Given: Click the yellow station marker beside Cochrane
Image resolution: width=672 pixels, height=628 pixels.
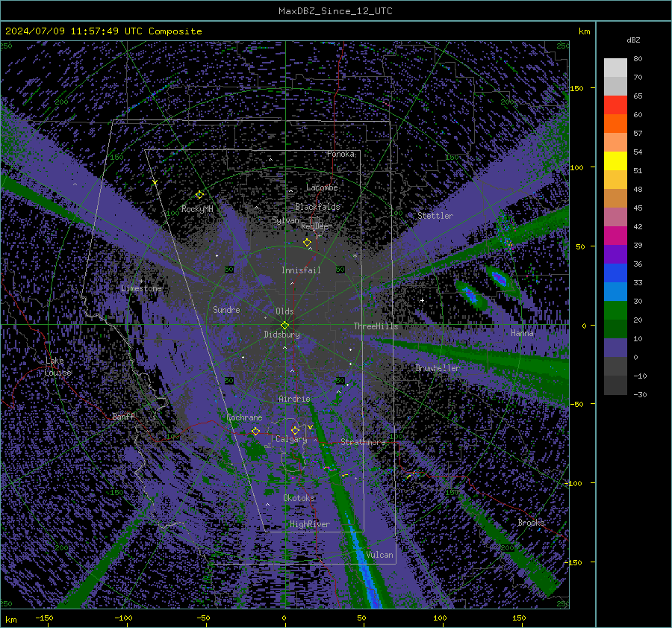Looking at the screenshot, I should 255,431.
